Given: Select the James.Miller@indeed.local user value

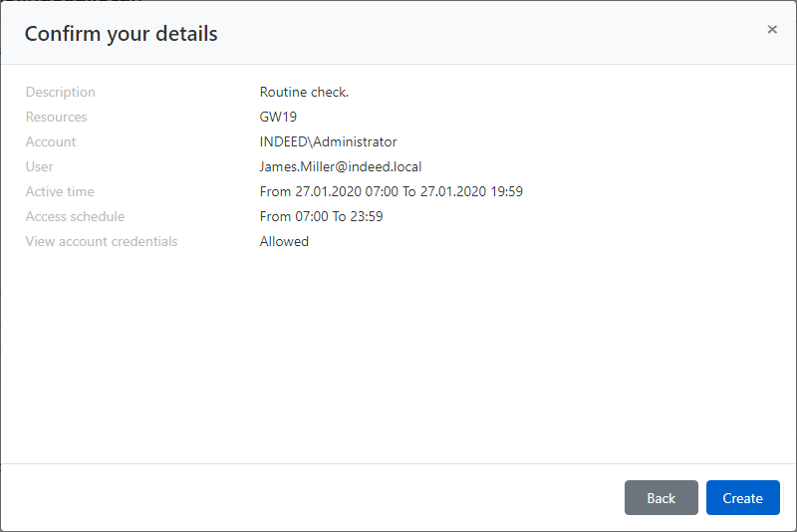Looking at the screenshot, I should tap(341, 166).
